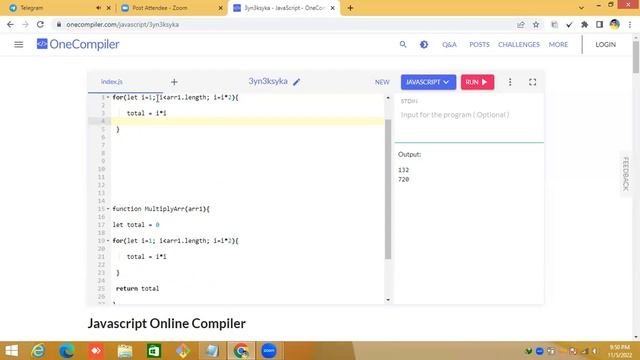Open the JAVASCRIPT language dropdown
Screen dimensions: 640x360
(428, 82)
